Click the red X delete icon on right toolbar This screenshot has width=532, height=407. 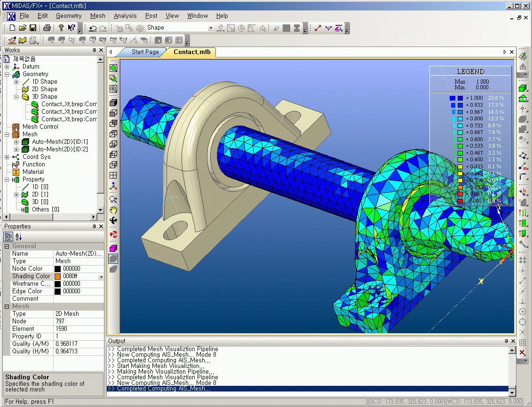click(523, 353)
